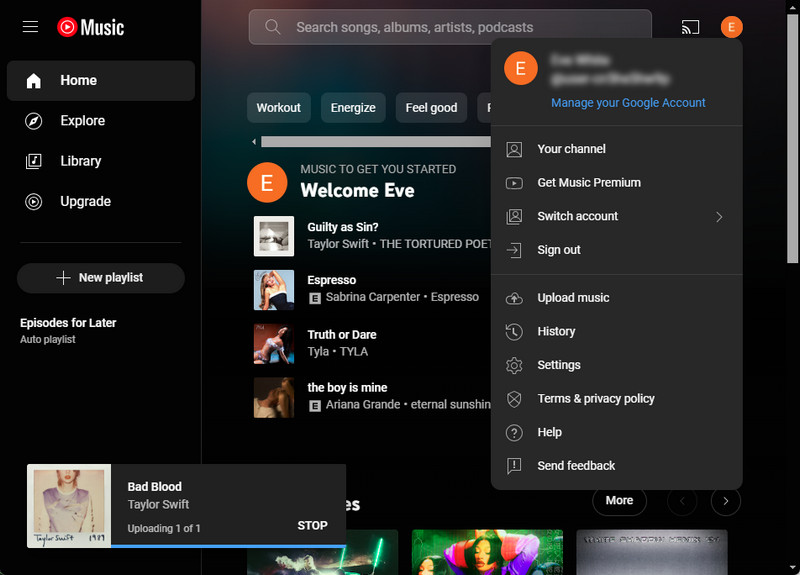Open Settings from account menu

[616, 365]
